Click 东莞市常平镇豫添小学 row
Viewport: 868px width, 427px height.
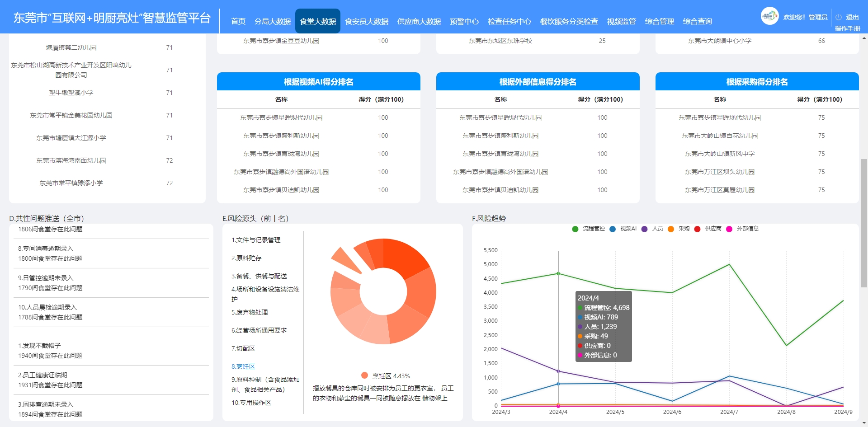coord(107,183)
